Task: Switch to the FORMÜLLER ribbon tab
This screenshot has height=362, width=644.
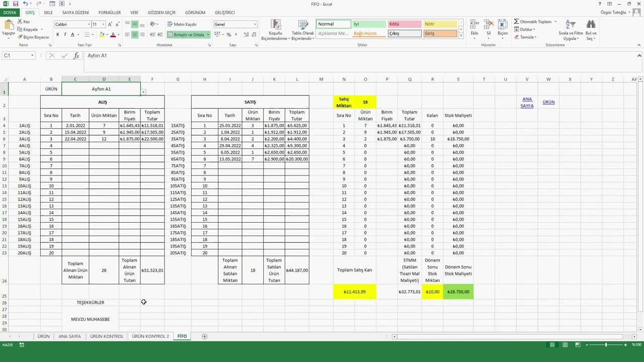Action: pos(110,13)
